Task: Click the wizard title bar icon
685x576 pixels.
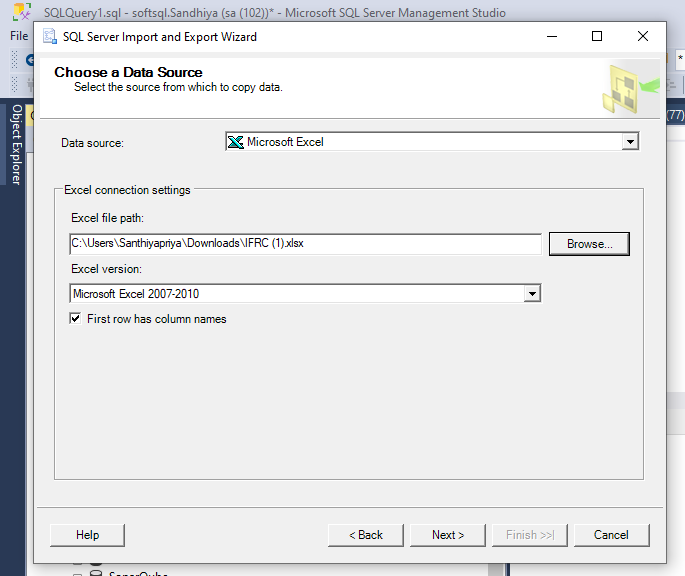Action: coord(50,37)
